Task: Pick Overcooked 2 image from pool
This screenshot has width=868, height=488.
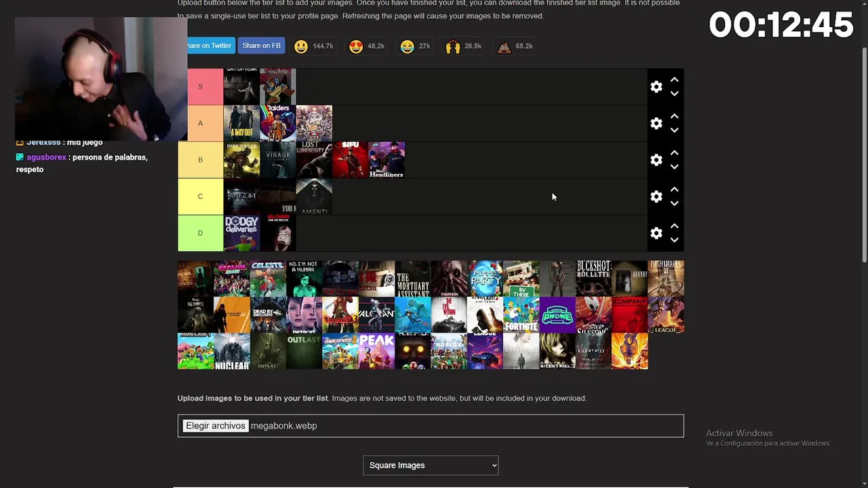Action: coord(340,351)
